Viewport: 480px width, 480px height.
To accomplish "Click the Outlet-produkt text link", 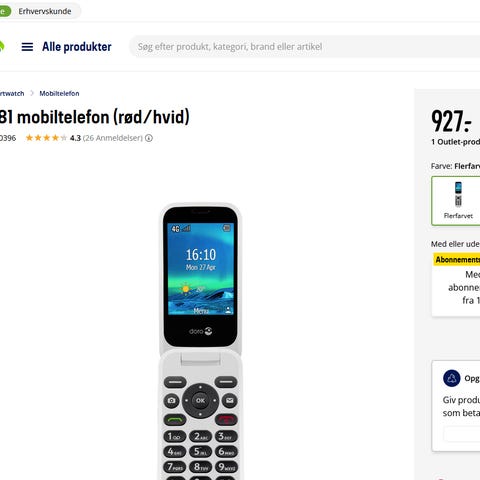I will (x=456, y=142).
